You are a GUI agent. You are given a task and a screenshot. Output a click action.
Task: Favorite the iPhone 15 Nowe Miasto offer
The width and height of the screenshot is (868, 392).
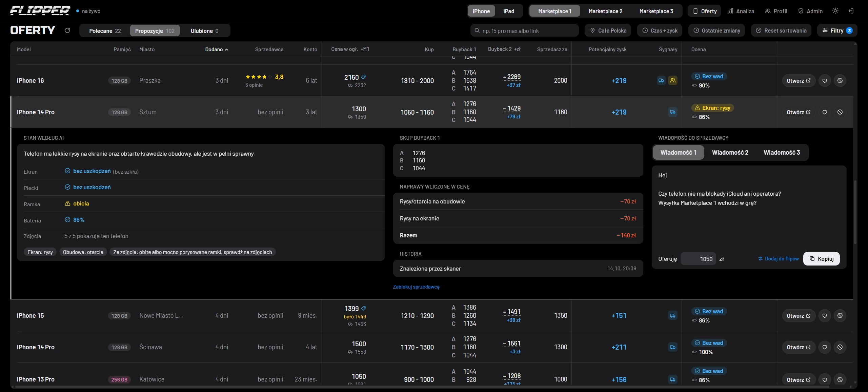pos(825,316)
